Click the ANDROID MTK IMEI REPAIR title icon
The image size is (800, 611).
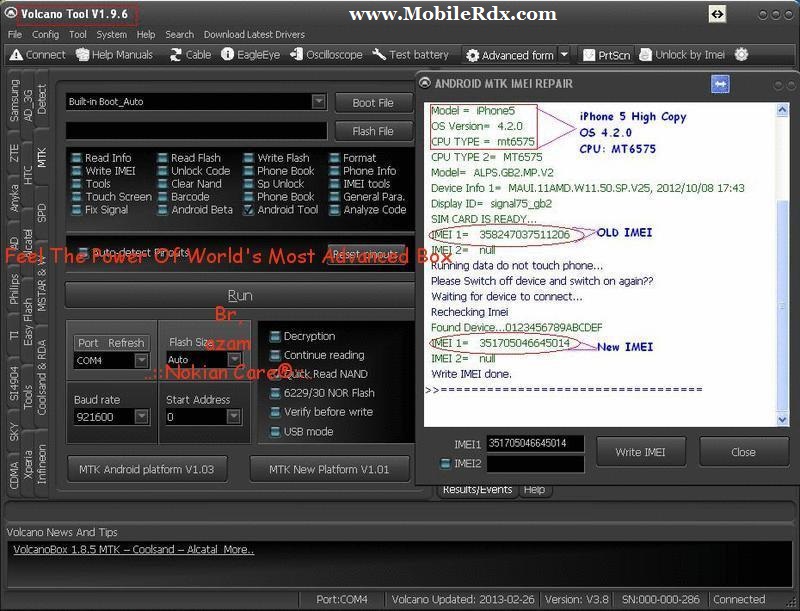424,83
